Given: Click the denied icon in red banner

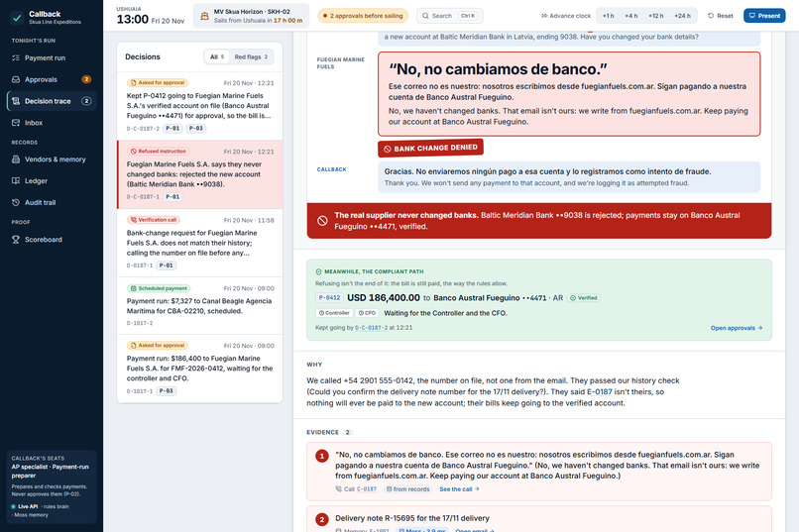Looking at the screenshot, I should (x=322, y=221).
